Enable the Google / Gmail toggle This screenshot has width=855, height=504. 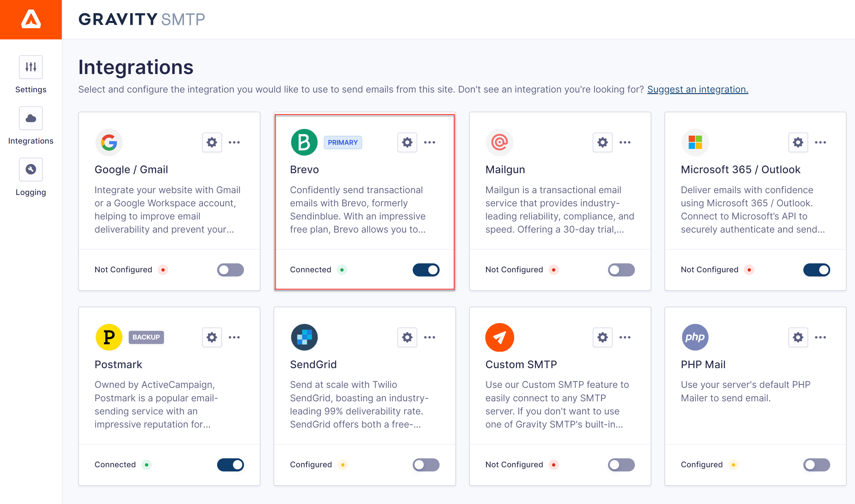[x=231, y=270]
